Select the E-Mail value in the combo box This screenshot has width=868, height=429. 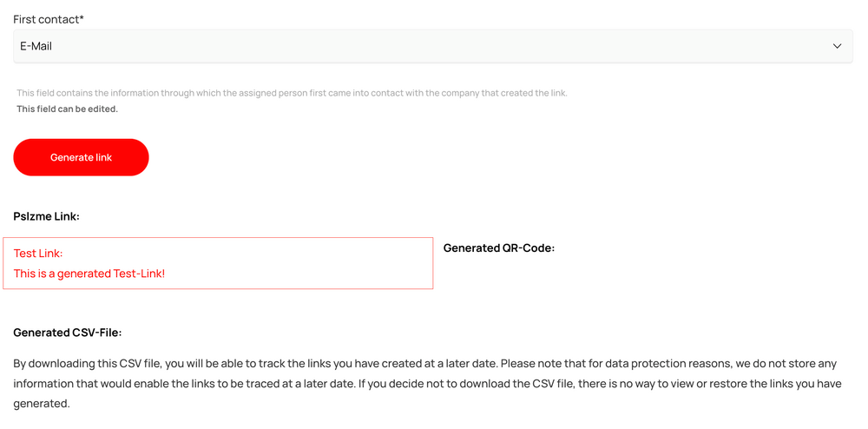tap(36, 46)
